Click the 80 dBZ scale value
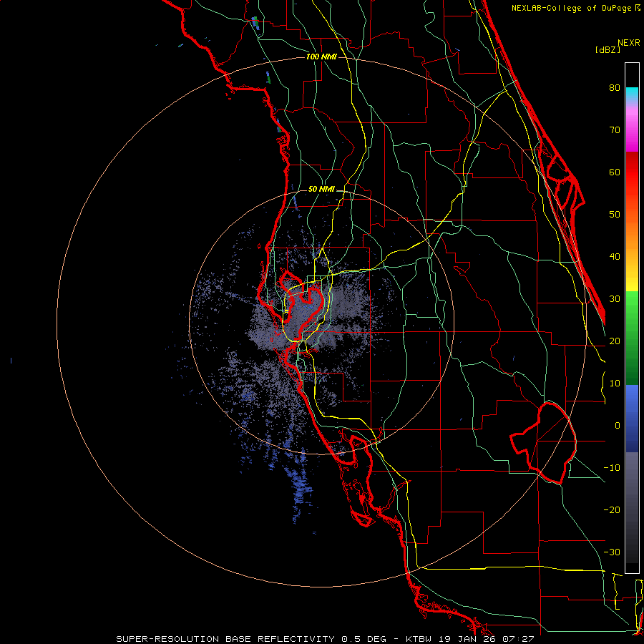 pyautogui.click(x=615, y=87)
